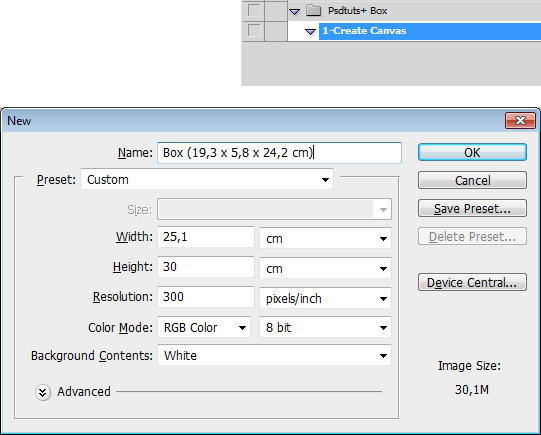Click into the Name text field
The image size is (541, 435).
click(279, 152)
